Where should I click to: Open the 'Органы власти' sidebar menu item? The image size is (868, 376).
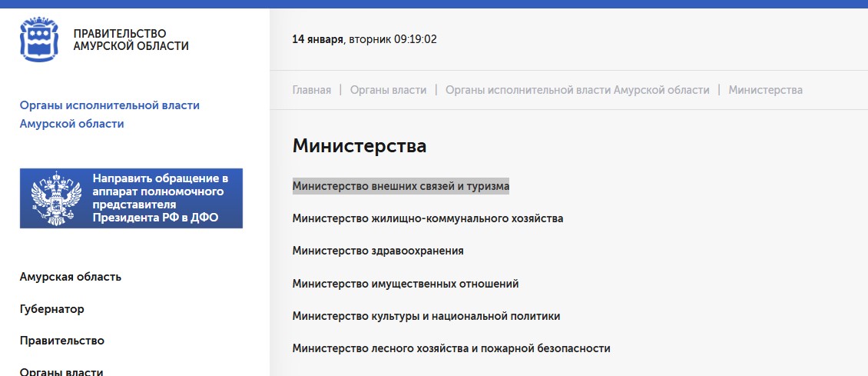[61, 371]
